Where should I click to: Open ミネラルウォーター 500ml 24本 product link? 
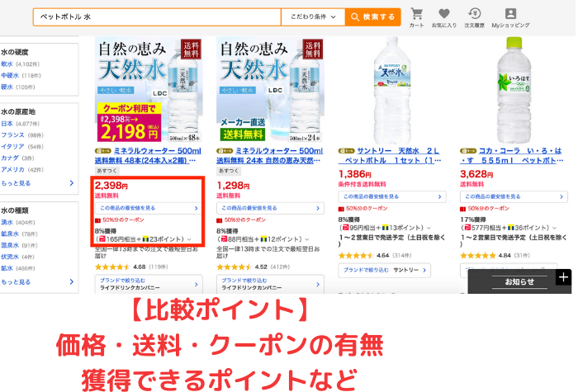(x=270, y=155)
